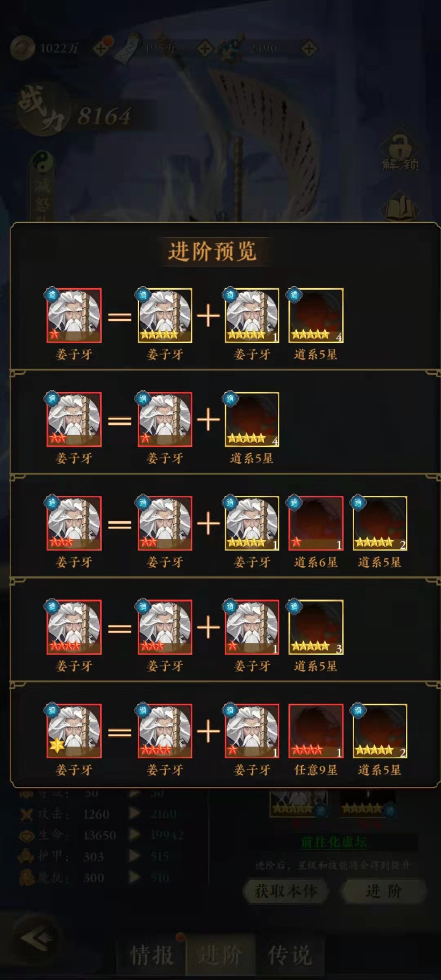This screenshot has height=980, width=441.
Task: Select the second row 道系5星 material needing 4
Action: click(x=252, y=419)
